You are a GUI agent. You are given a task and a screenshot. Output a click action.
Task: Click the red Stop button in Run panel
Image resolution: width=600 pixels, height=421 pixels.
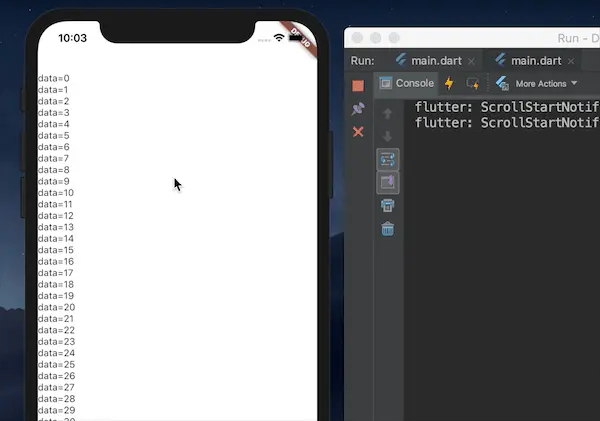click(358, 86)
